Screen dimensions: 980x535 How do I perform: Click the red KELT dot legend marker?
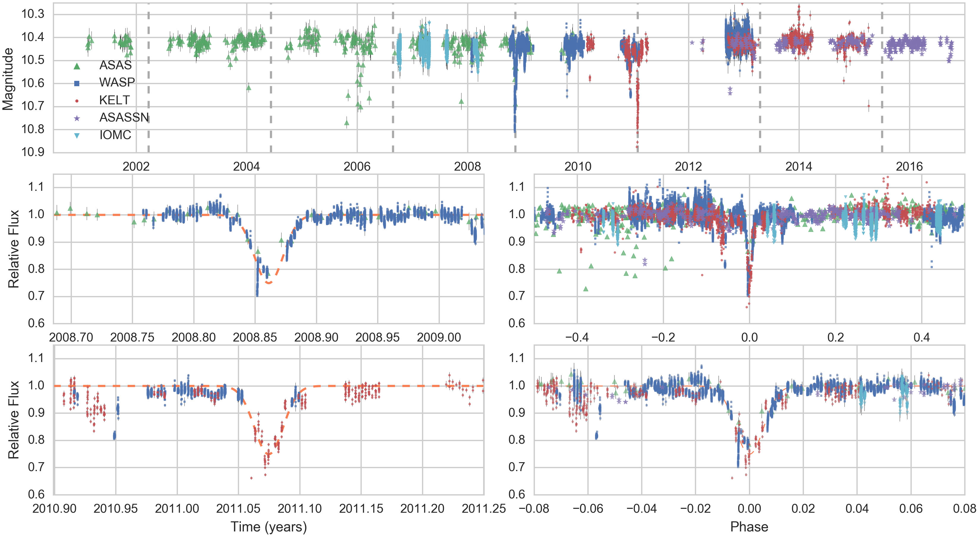point(77,101)
